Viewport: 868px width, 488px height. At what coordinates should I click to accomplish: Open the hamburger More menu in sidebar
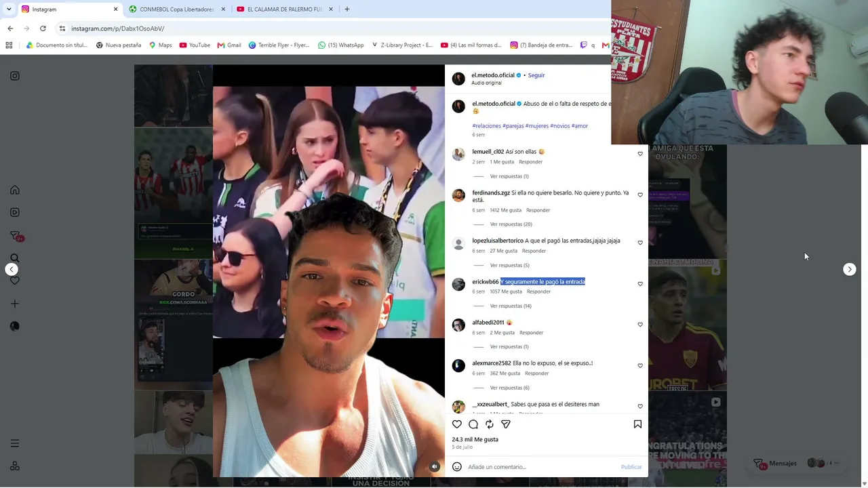[x=15, y=443]
